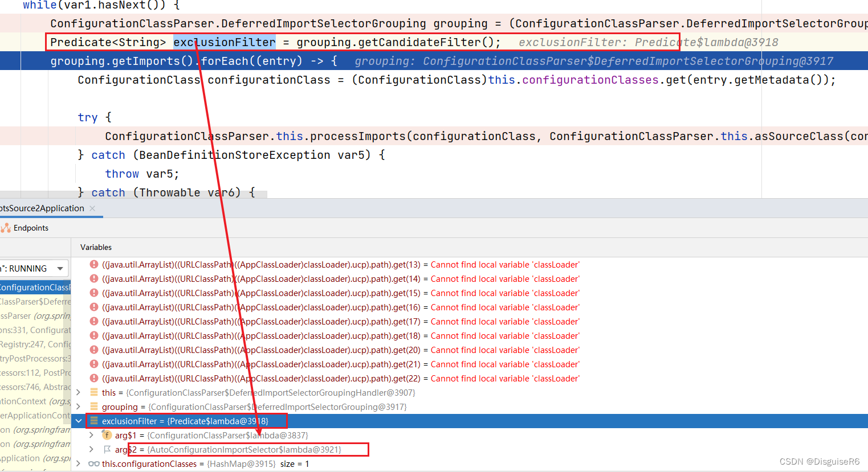Select the this DeferredImportSelectorGroupingHandler@3907 row
The height and width of the screenshot is (472, 868).
pyautogui.click(x=470, y=392)
